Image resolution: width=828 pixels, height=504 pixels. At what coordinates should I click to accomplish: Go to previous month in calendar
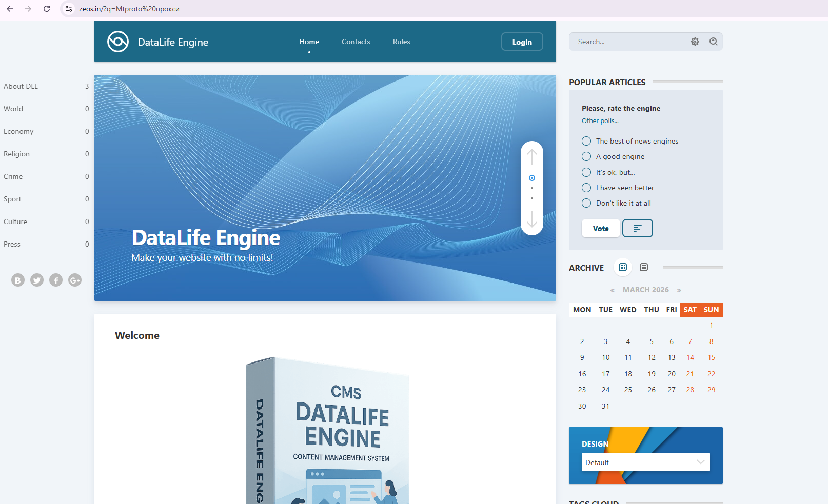612,290
